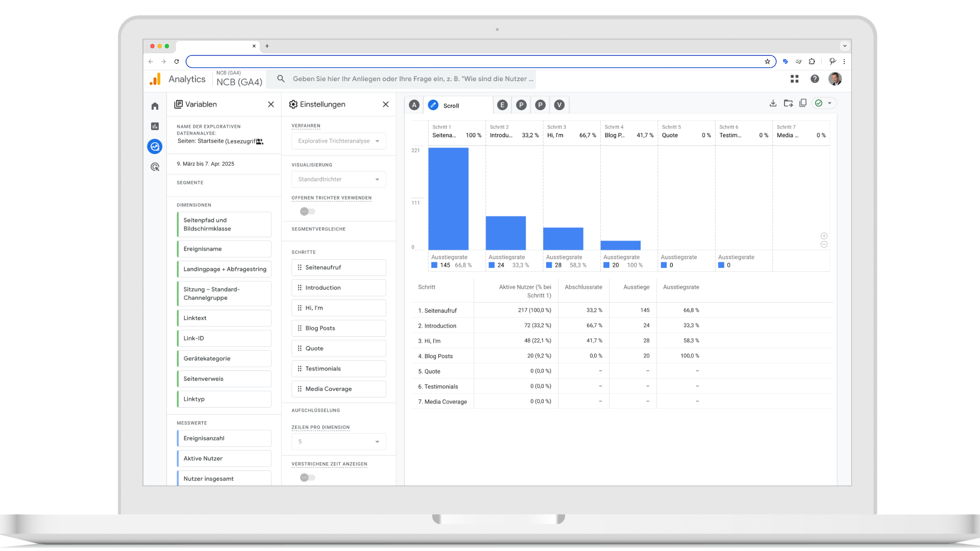Click the download exploration icon
980x551 pixels.
coord(773,103)
